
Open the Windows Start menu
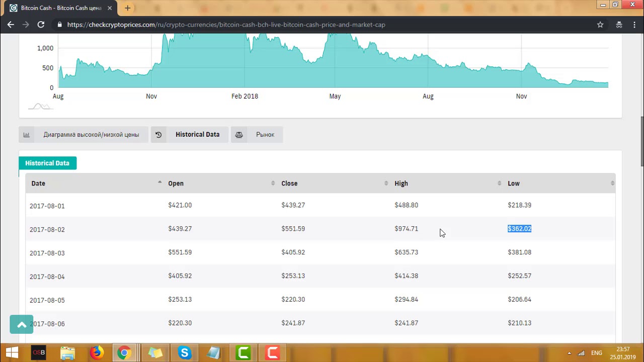12,353
